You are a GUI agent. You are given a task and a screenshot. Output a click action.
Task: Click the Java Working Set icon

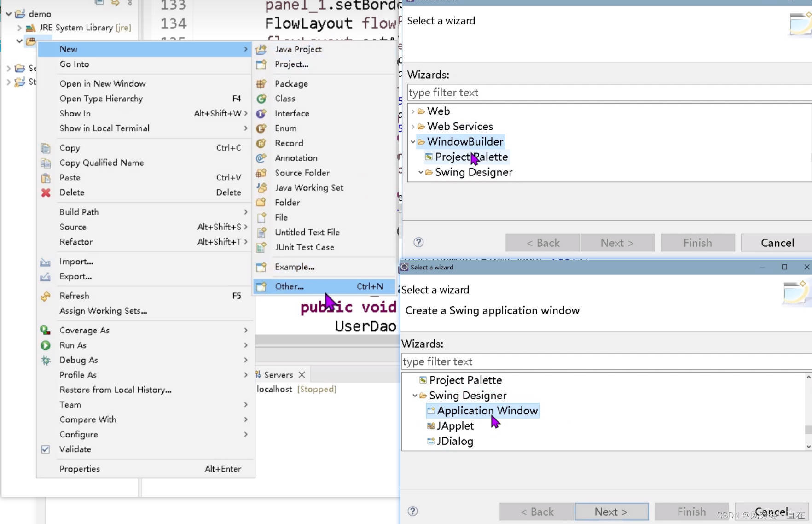[x=261, y=188]
